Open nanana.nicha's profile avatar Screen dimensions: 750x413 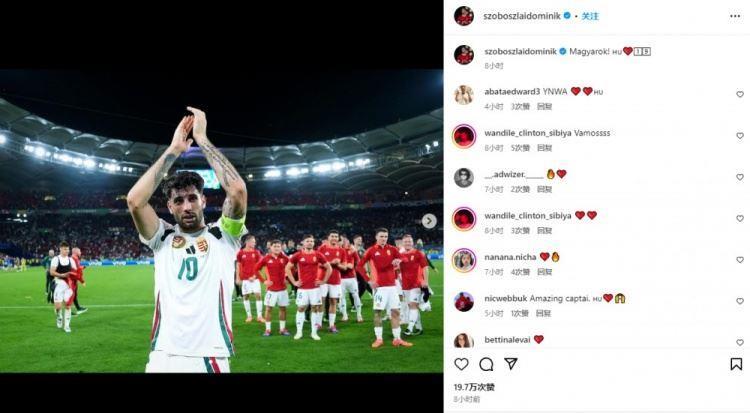click(464, 260)
